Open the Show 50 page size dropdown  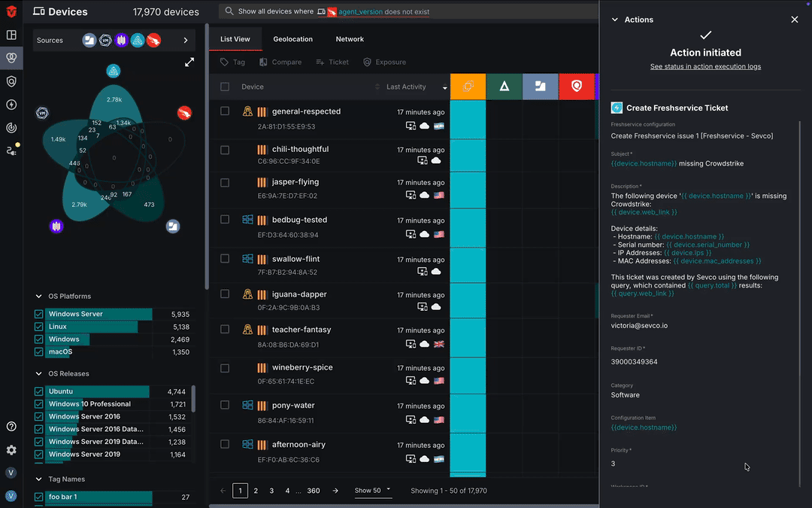373,491
